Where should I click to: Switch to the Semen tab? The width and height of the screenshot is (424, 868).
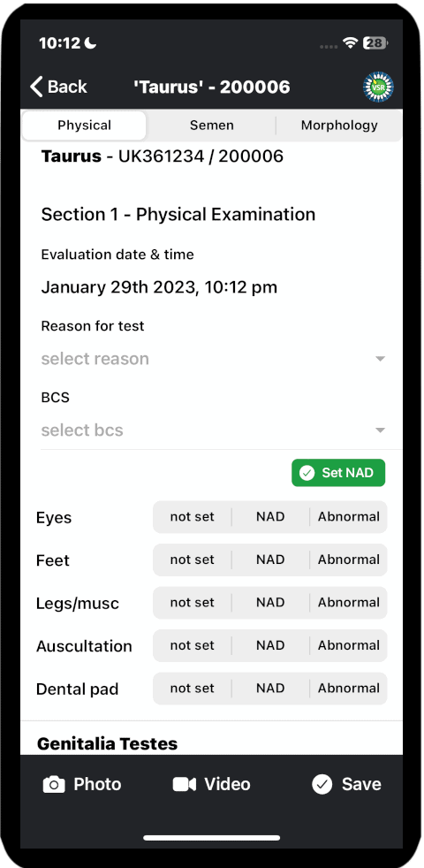(x=211, y=126)
